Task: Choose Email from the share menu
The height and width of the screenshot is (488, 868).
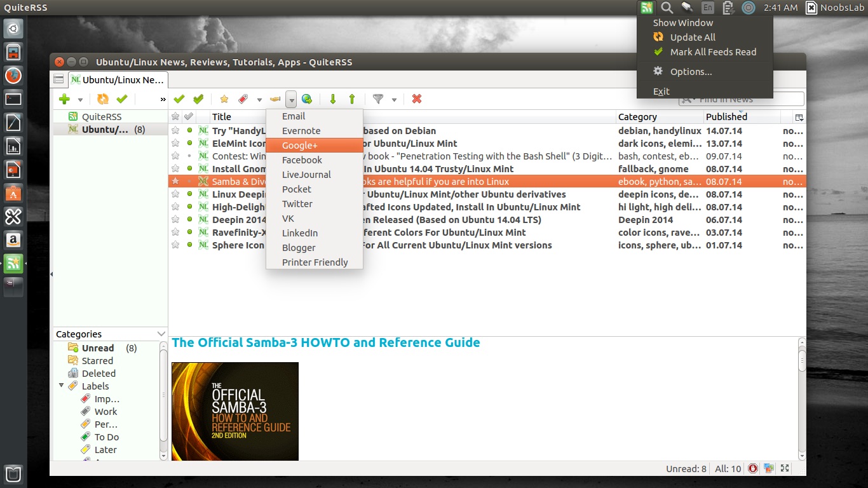Action: (x=315, y=116)
